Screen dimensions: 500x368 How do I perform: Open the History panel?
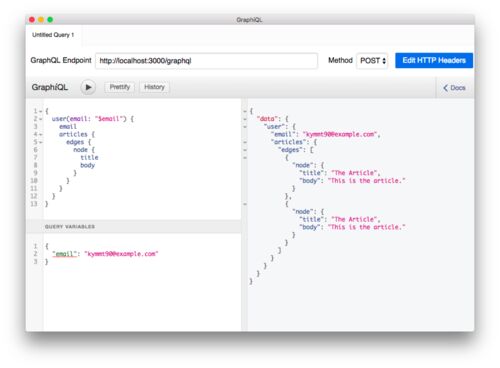click(x=154, y=87)
